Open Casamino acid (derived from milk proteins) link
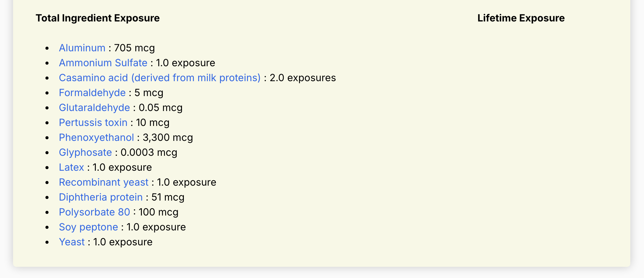This screenshot has width=644, height=278. (x=160, y=78)
